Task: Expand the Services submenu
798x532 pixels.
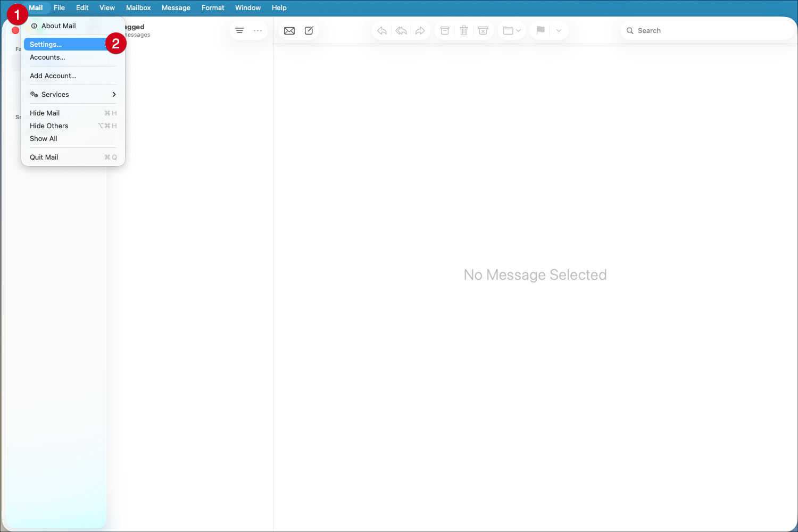Action: tap(55, 94)
